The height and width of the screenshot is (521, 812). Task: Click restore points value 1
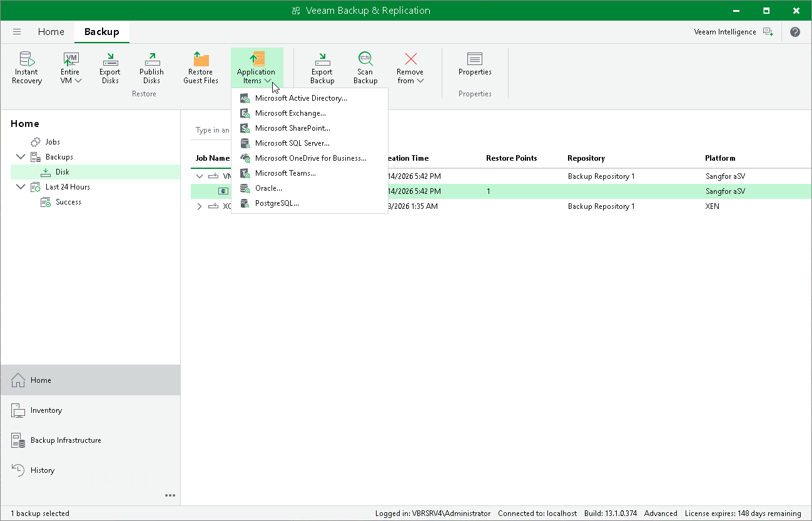[x=488, y=191]
